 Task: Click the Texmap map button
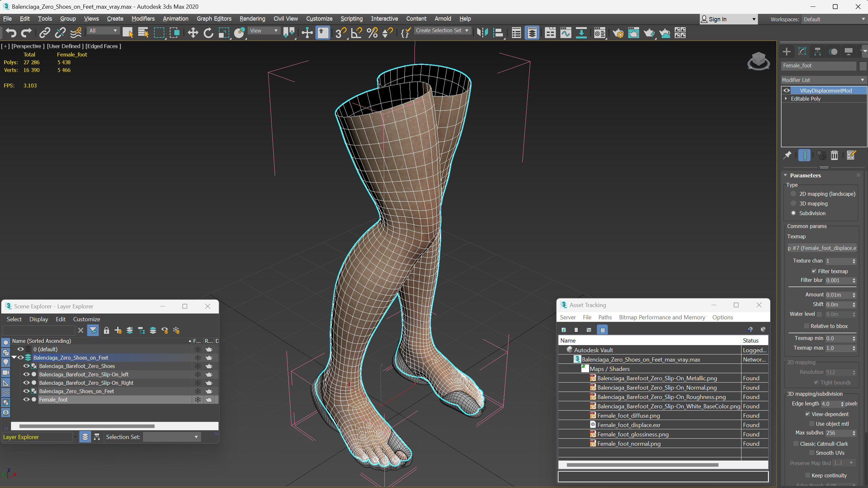pyautogui.click(x=822, y=248)
